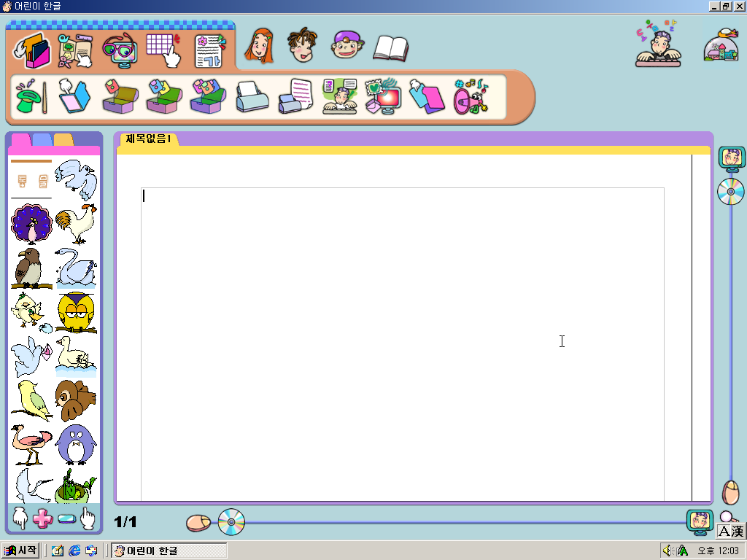
Task: Switch to the orange clip art tab
Action: tap(63, 139)
